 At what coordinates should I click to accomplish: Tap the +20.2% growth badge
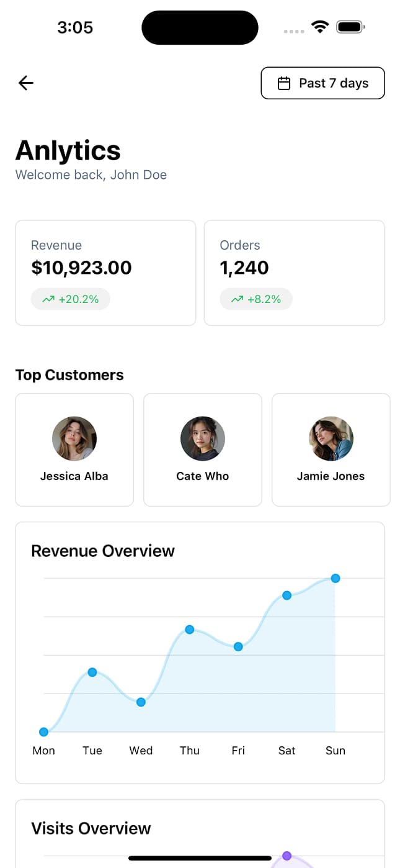pyautogui.click(x=70, y=299)
